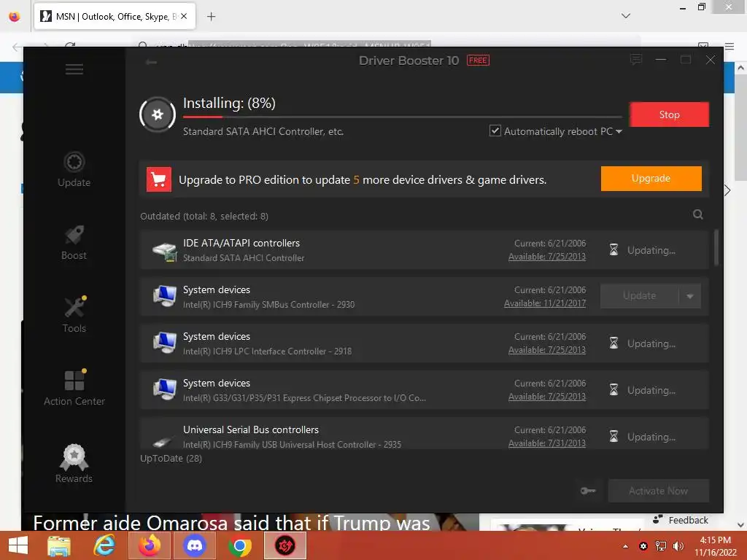Click the back arrow in Driver Booster header

(x=152, y=62)
